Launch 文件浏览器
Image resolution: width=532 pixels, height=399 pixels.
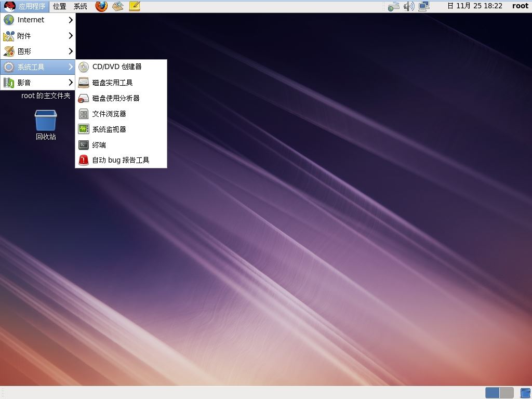point(121,114)
